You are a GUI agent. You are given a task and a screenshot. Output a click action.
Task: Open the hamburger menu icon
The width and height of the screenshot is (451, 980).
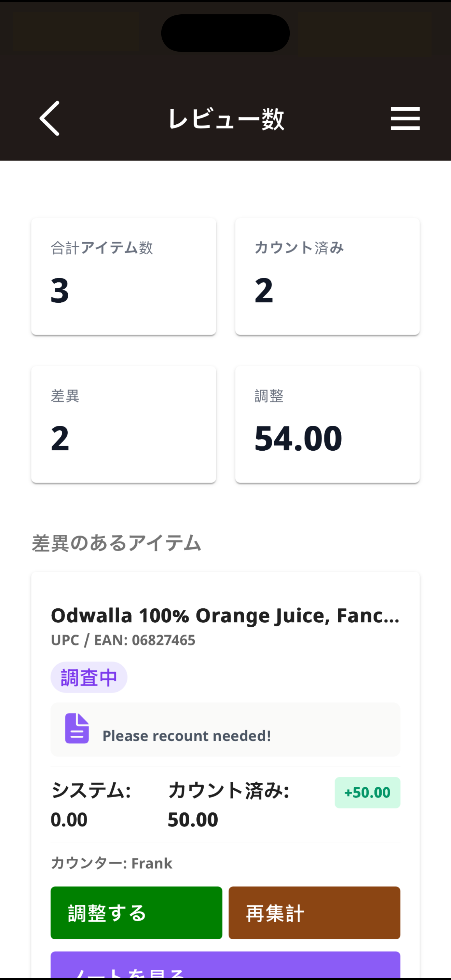405,118
